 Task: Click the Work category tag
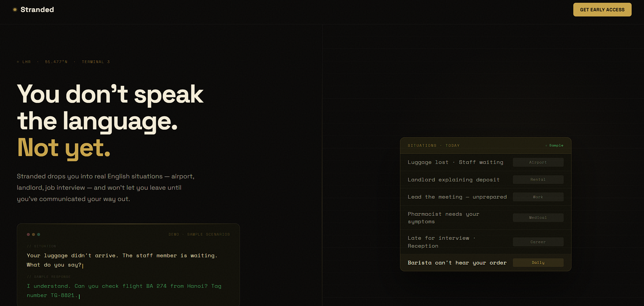click(x=538, y=197)
